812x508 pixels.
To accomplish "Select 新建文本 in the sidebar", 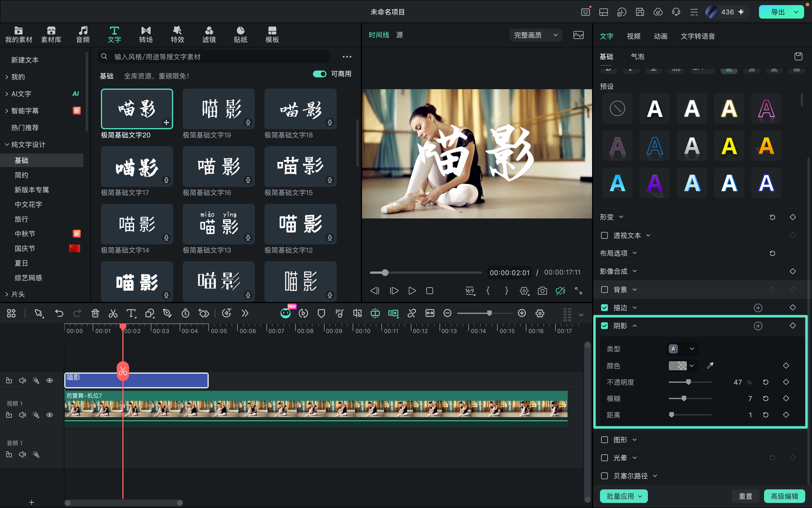I will pos(25,60).
